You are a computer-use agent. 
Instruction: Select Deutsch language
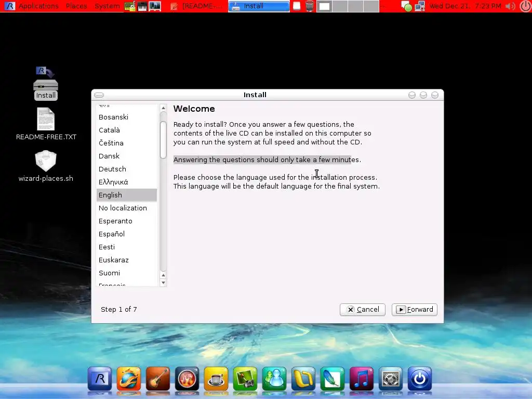(x=127, y=169)
